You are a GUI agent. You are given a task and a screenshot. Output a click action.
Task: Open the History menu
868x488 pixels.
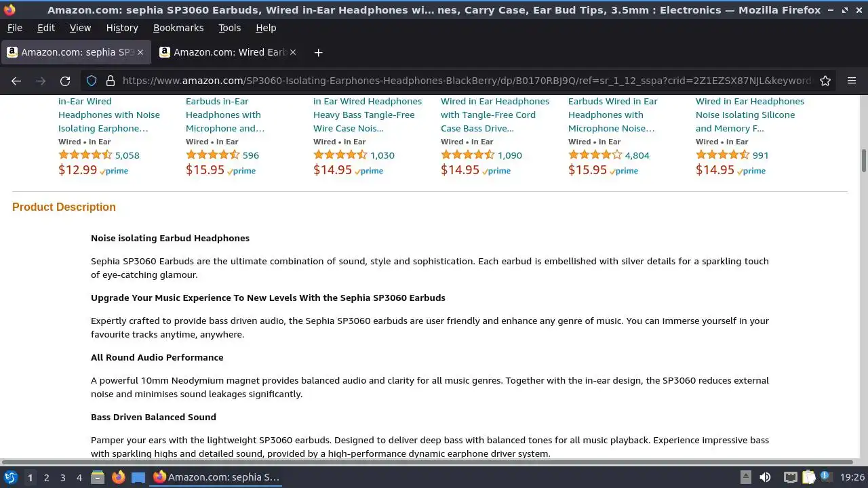click(x=122, y=28)
